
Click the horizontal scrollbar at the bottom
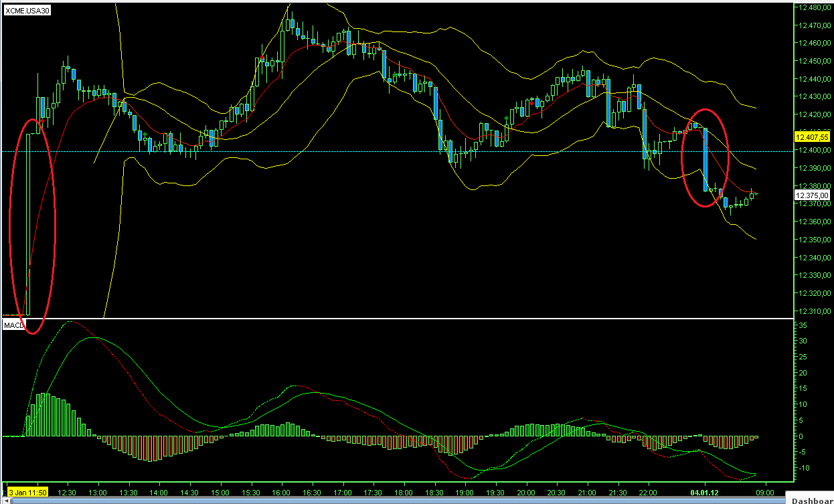click(402, 500)
